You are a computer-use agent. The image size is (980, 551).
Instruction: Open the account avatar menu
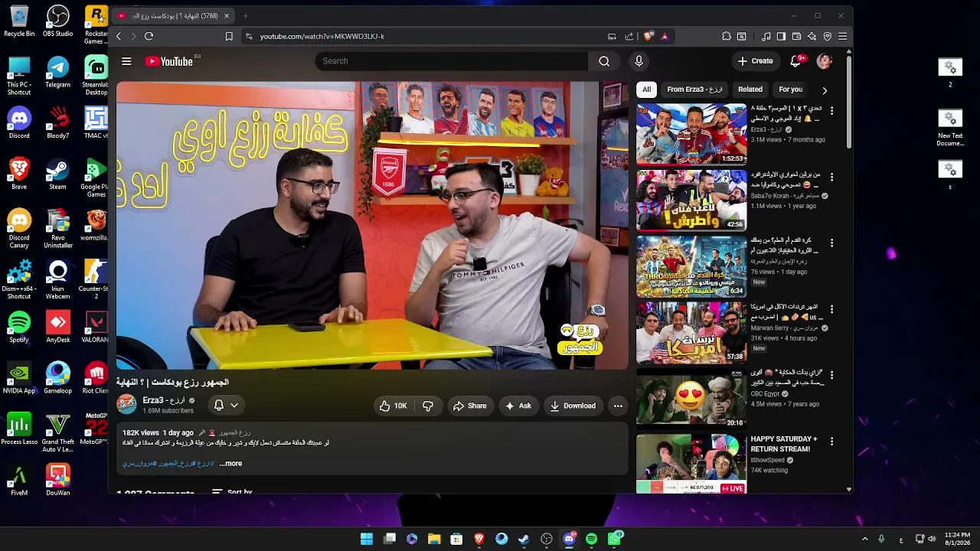tap(824, 61)
